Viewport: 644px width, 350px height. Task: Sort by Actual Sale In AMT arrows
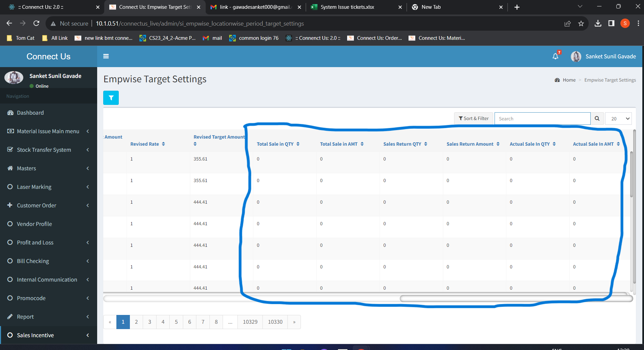pyautogui.click(x=618, y=144)
